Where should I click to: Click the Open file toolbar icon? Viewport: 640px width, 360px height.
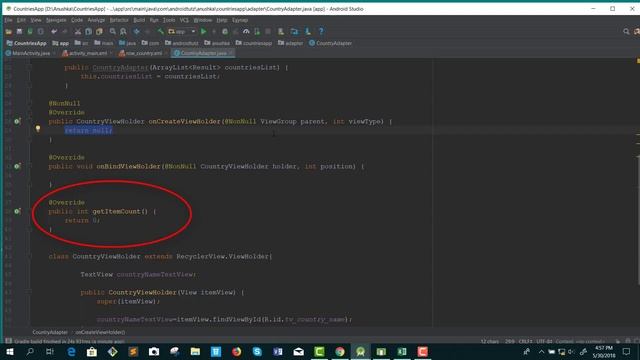pos(9,31)
